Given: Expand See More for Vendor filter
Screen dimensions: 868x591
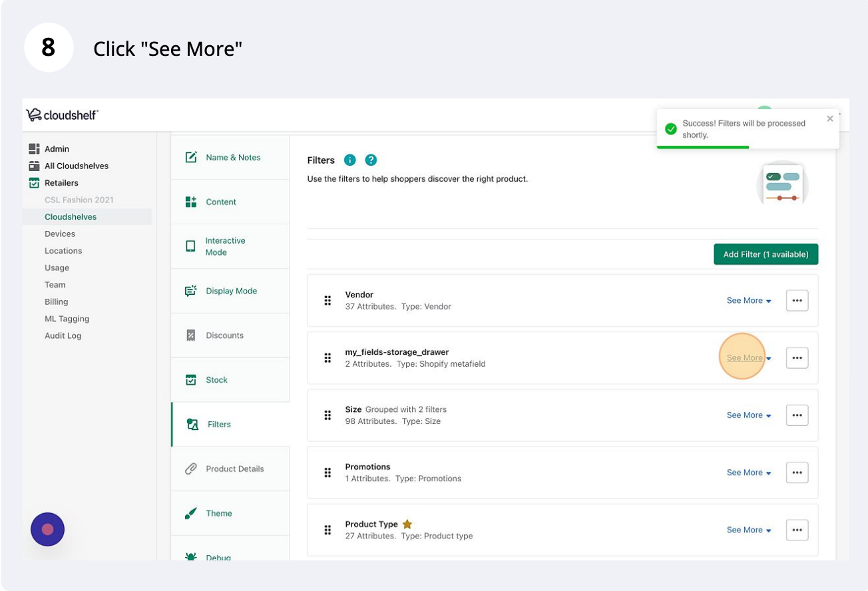Looking at the screenshot, I should pos(749,301).
